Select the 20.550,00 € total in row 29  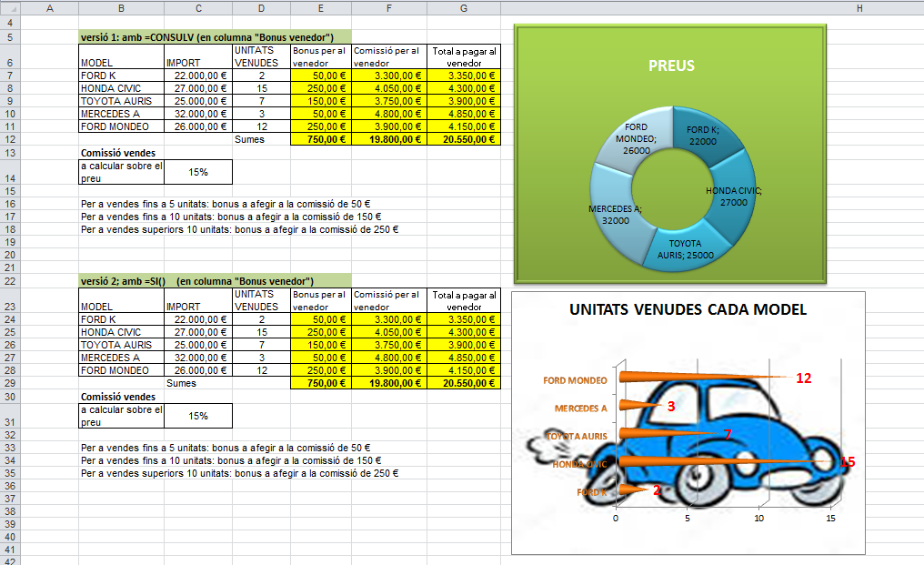coord(464,384)
